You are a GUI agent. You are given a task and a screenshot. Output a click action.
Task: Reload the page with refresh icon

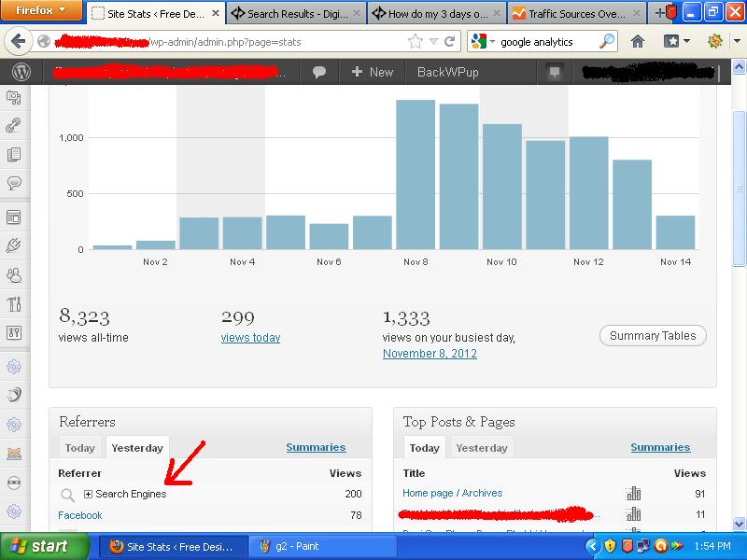450,41
